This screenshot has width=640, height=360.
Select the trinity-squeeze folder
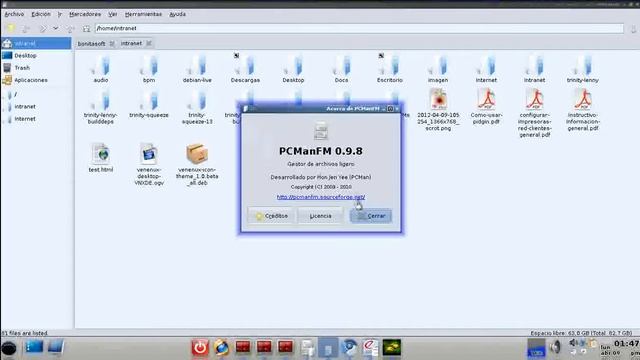pos(149,104)
